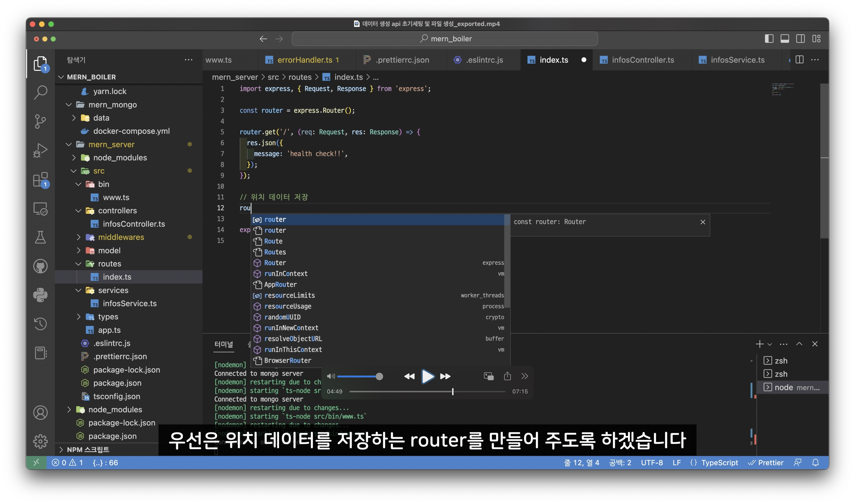
Task: Open the Remote Explorer view
Action: 40,209
